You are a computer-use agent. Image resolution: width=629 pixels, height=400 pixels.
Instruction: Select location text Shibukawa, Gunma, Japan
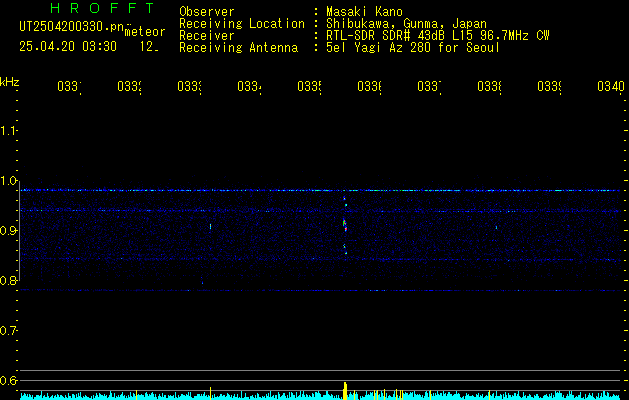[406, 24]
